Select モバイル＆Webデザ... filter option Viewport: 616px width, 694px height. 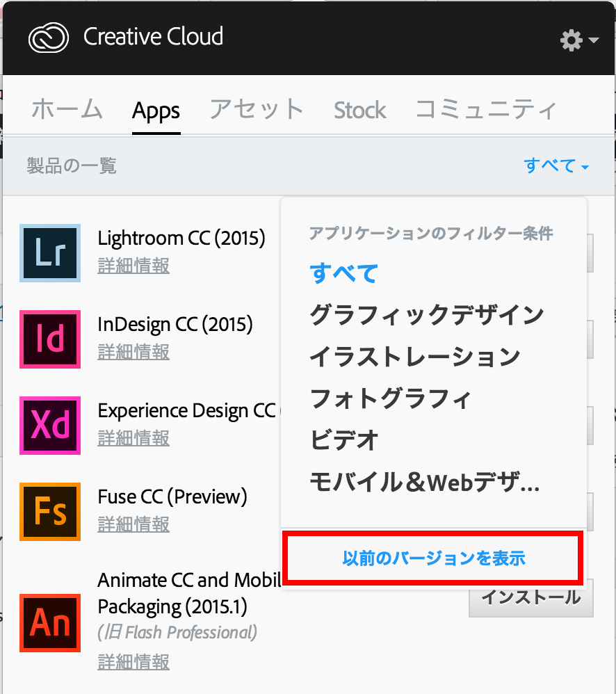coord(424,481)
